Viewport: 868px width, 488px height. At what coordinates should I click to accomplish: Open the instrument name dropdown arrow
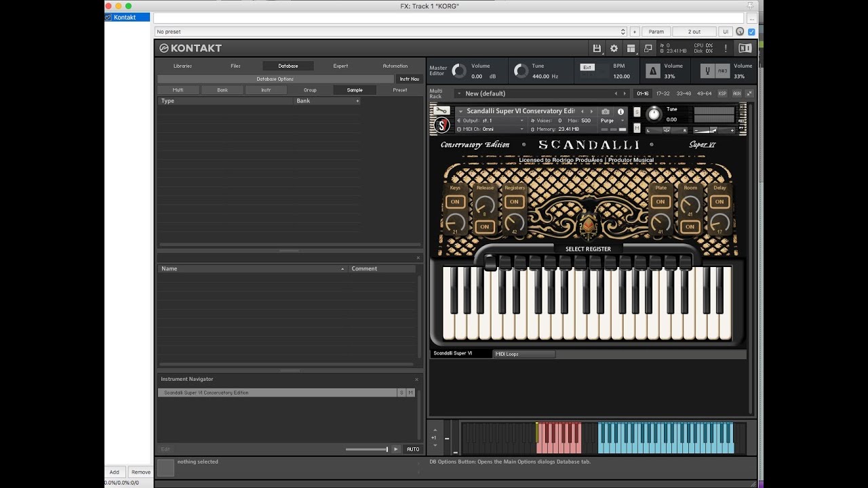point(461,111)
